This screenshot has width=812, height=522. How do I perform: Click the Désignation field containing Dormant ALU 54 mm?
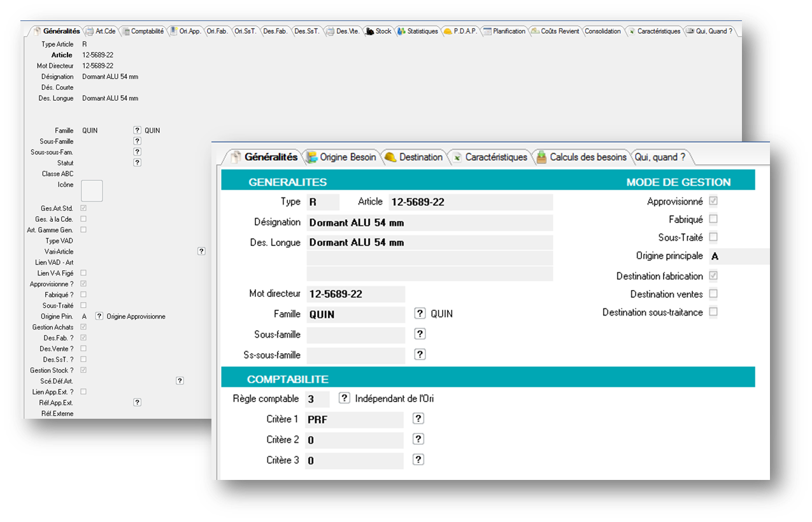(x=429, y=223)
